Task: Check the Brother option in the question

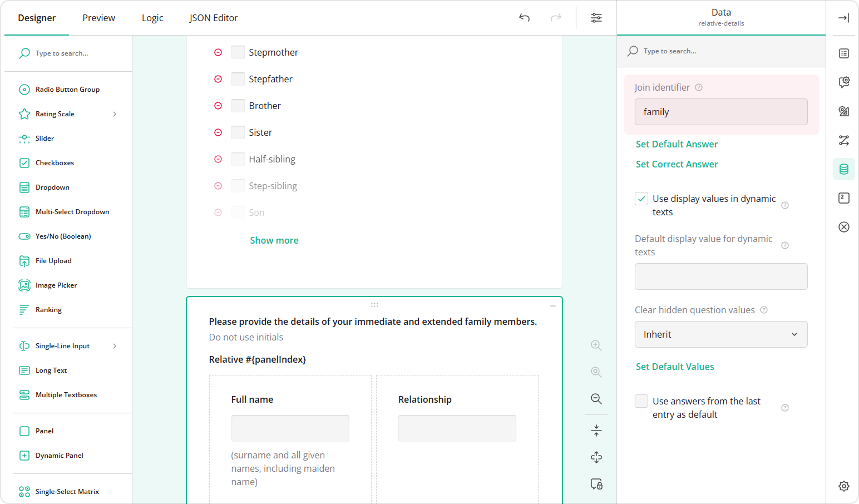Action: [238, 105]
